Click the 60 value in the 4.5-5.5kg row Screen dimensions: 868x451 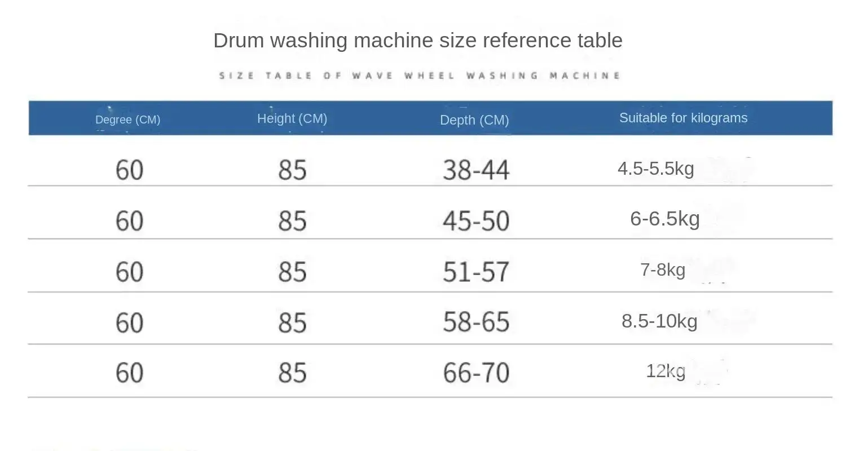click(129, 170)
